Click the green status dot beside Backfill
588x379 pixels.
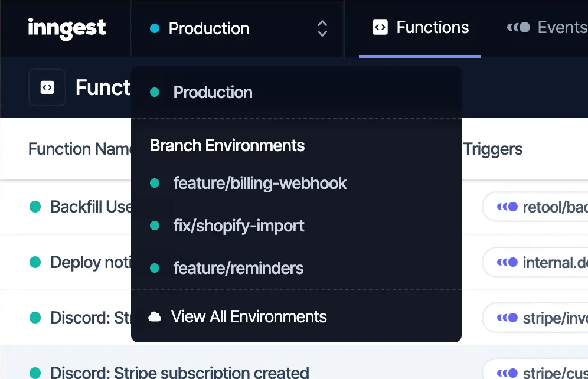point(35,207)
